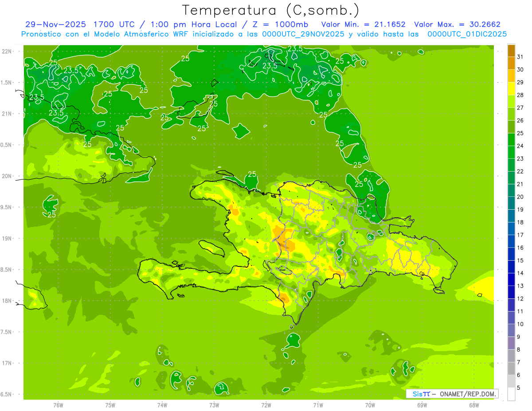Click the "71W" longitude tick label
Screen dimensions: 532x411
(x=318, y=405)
